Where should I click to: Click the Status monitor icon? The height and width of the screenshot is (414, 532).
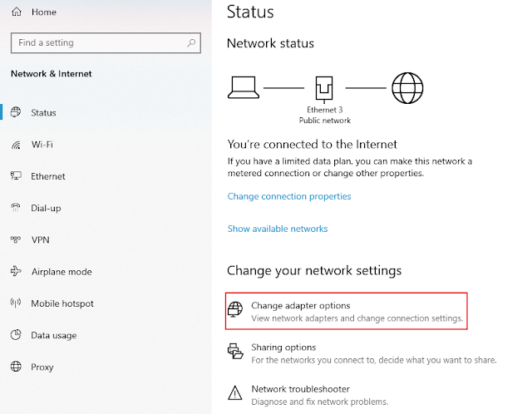tap(16, 112)
